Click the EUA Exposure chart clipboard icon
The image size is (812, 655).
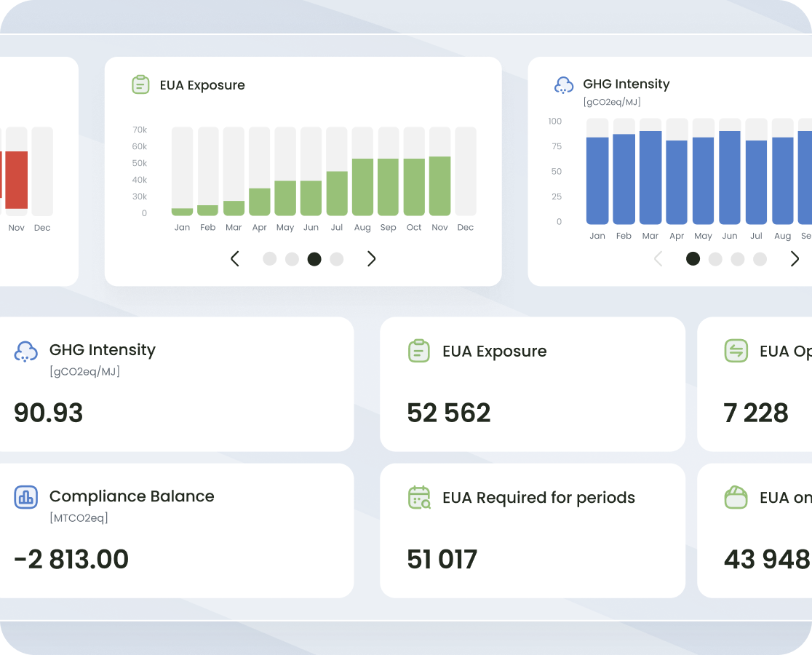coord(140,85)
